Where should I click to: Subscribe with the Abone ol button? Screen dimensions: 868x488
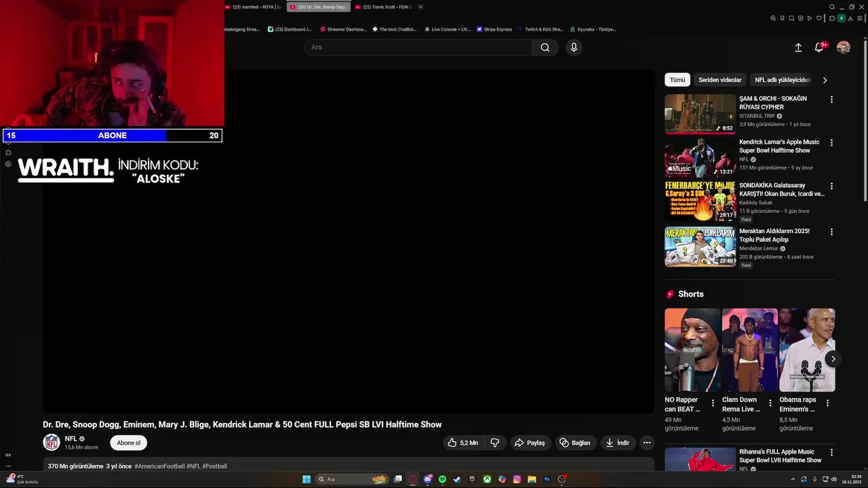(x=129, y=443)
